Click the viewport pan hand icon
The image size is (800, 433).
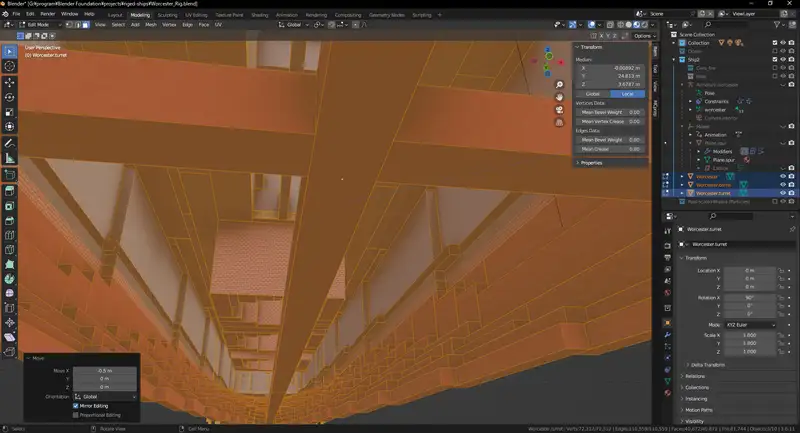pyautogui.click(x=559, y=97)
